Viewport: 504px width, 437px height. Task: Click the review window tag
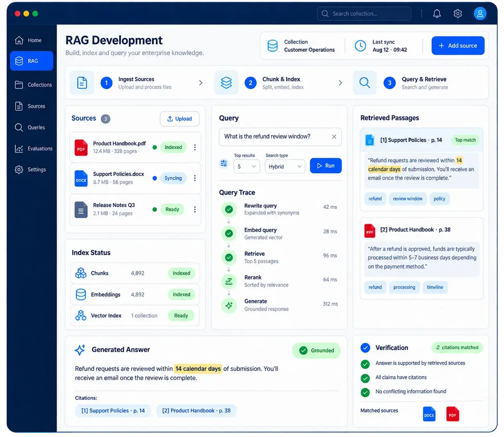coord(408,199)
